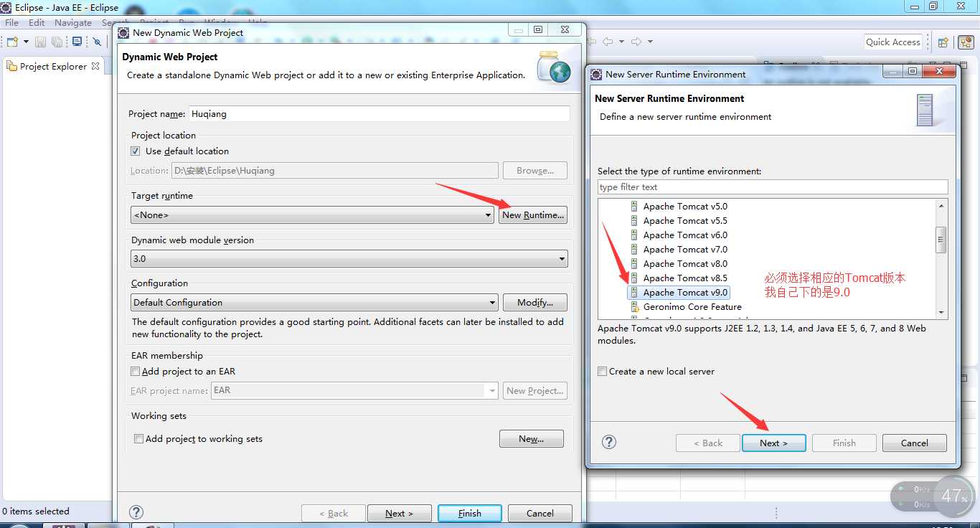Click the Save icon in Eclipse toolbar
This screenshot has height=528, width=980.
(41, 42)
